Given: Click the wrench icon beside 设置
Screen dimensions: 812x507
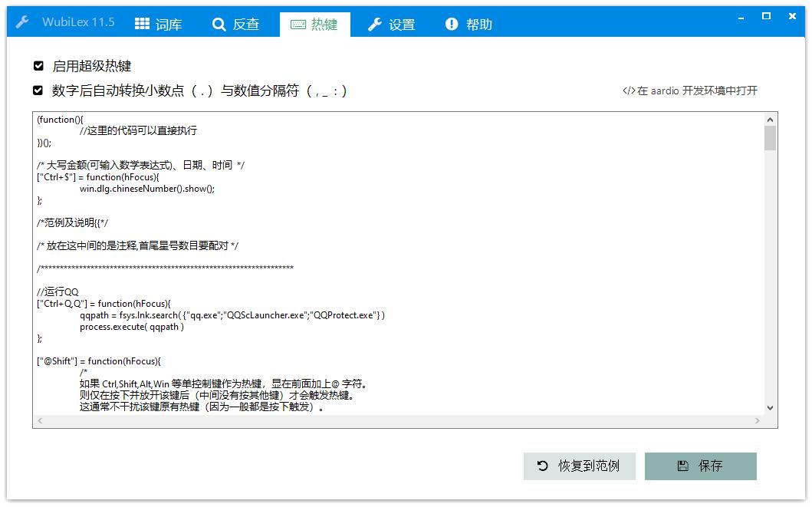Looking at the screenshot, I should 373,24.
